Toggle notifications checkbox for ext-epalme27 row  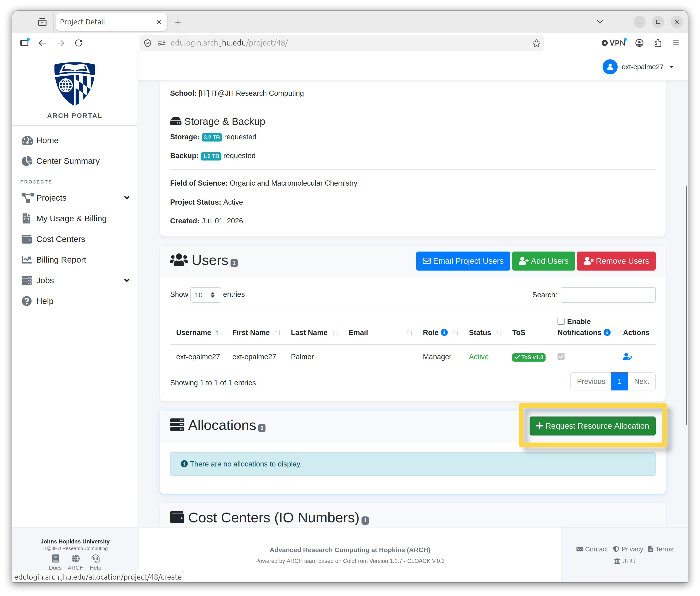[561, 356]
